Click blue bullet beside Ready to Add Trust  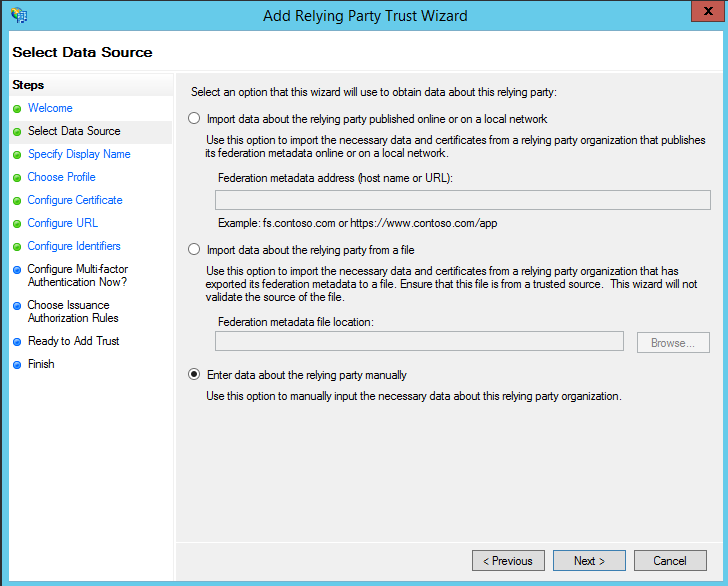[17, 342]
